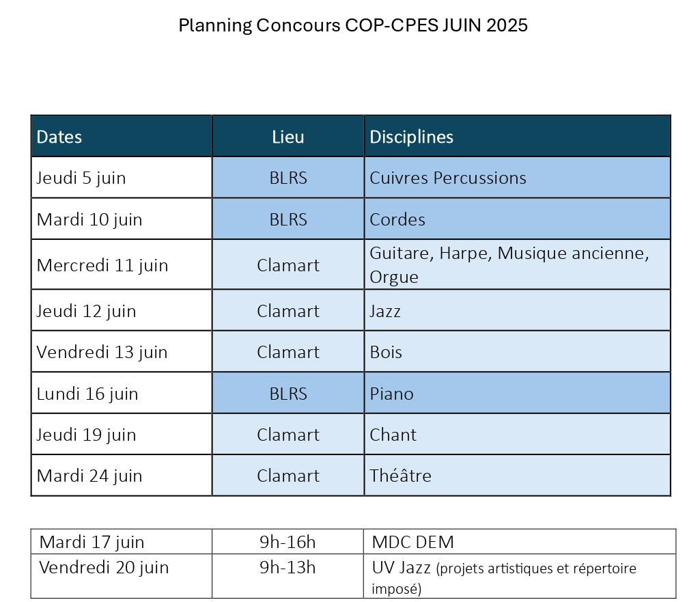The height and width of the screenshot is (602, 700).
Task: Click the Jeudi 5 juin date cell
Action: click(122, 178)
